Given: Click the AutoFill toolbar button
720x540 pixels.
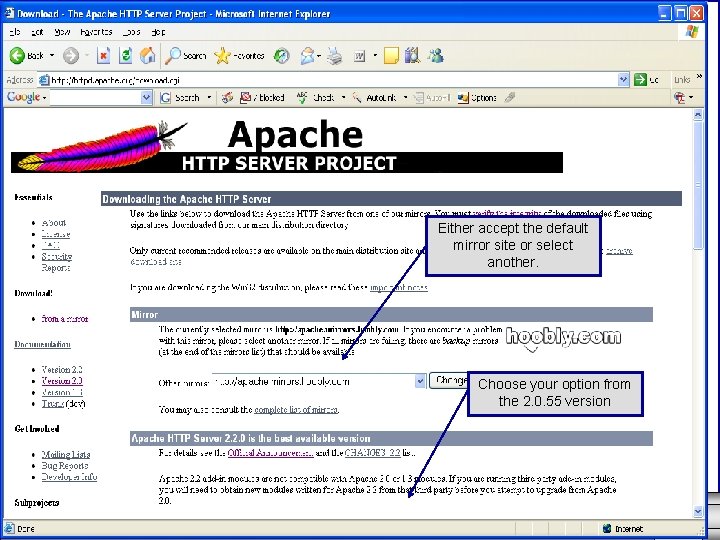Looking at the screenshot, I should tap(432, 98).
